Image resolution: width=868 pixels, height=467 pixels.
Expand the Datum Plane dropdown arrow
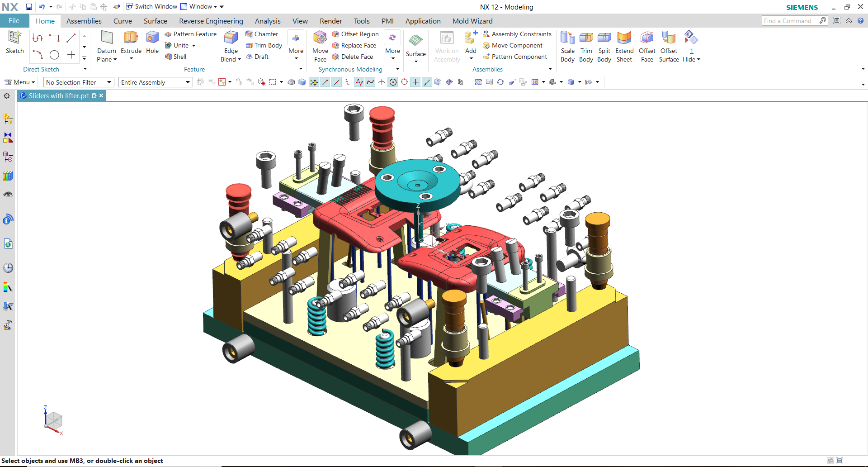[x=115, y=59]
